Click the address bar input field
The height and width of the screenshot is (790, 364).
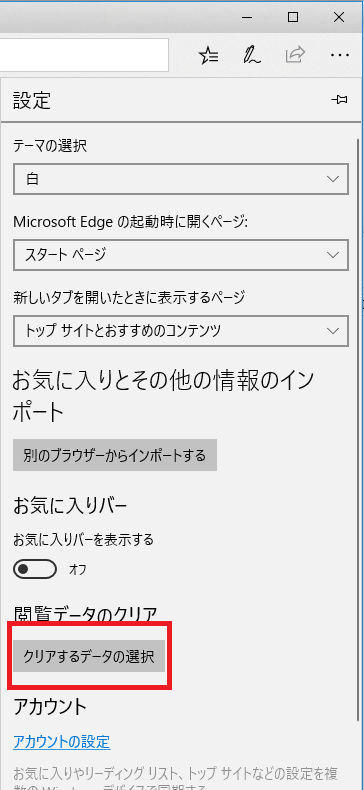pos(84,55)
